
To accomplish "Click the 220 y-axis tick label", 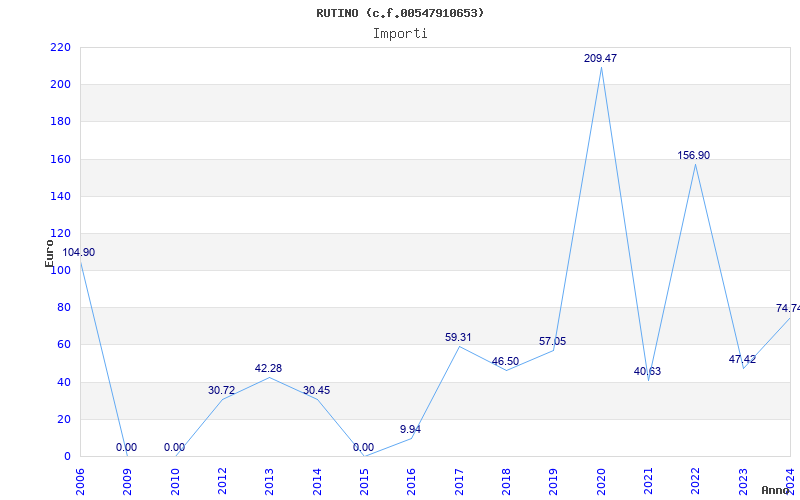I will coord(60,47).
